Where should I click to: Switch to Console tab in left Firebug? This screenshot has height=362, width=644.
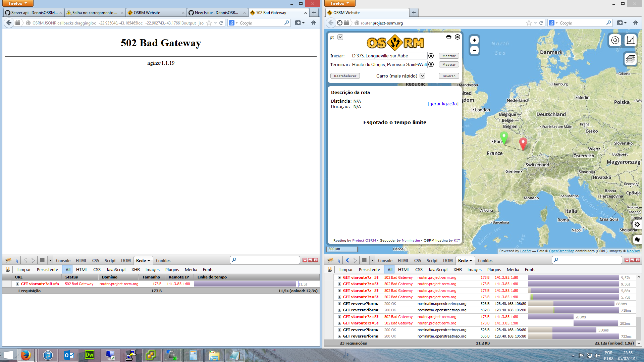pos(63,260)
